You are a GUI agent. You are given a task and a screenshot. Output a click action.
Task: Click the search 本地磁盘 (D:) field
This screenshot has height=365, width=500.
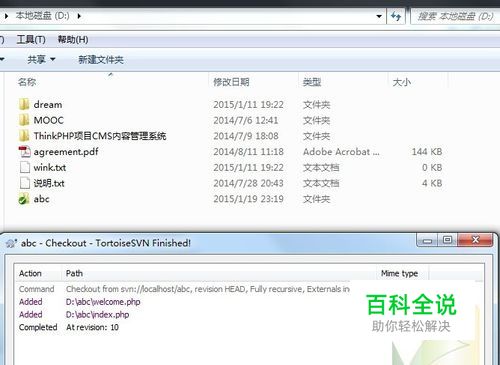[x=455, y=16]
